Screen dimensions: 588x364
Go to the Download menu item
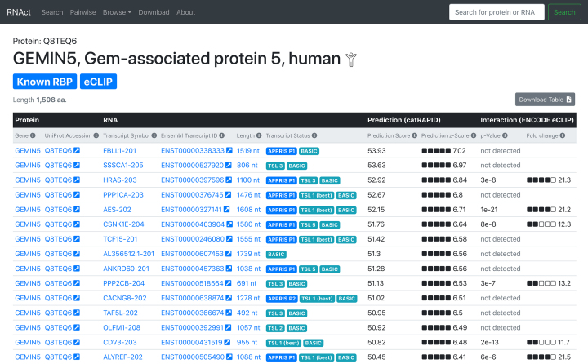(154, 12)
